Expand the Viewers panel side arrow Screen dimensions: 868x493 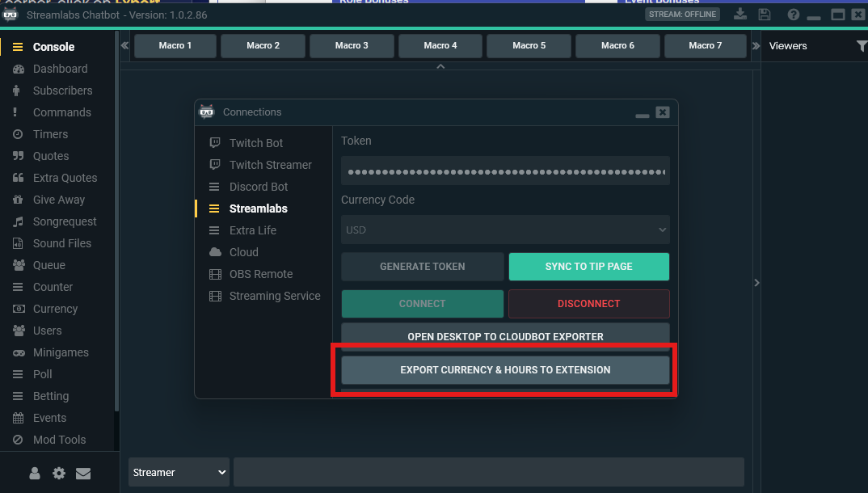[x=756, y=283]
